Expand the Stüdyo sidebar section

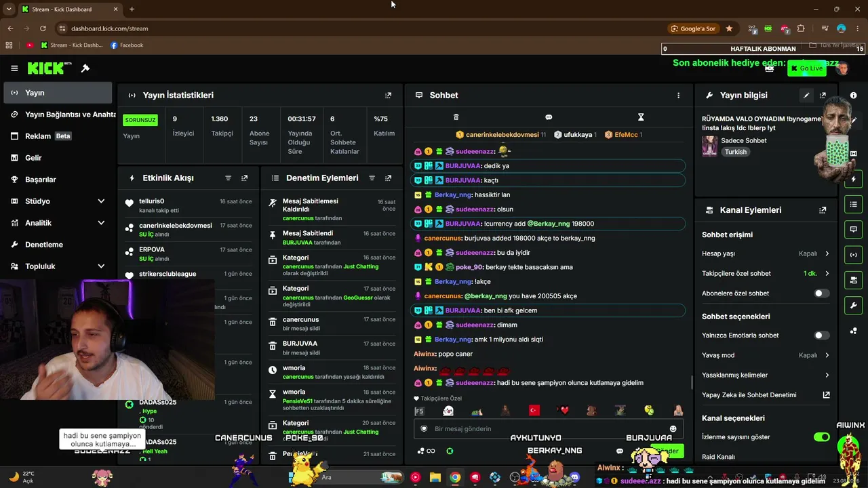coord(101,201)
